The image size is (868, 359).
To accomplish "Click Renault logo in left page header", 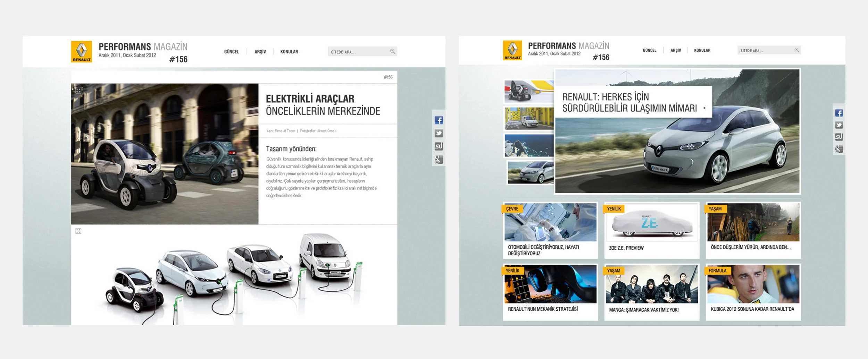I will click(82, 52).
